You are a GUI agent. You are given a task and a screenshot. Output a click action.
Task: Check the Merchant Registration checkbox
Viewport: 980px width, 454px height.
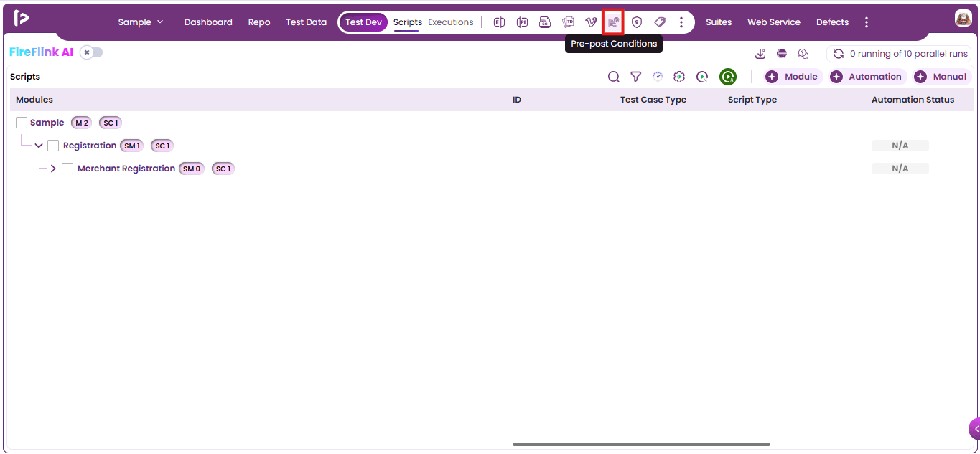tap(67, 169)
